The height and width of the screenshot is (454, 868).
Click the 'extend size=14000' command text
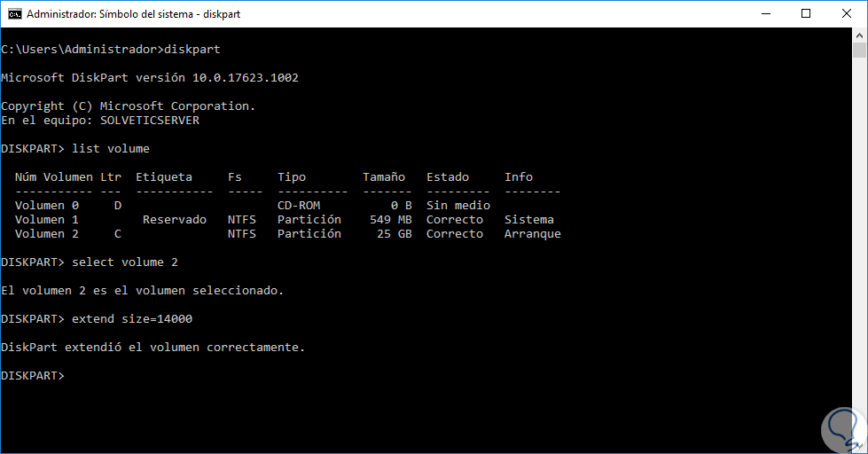coord(132,319)
